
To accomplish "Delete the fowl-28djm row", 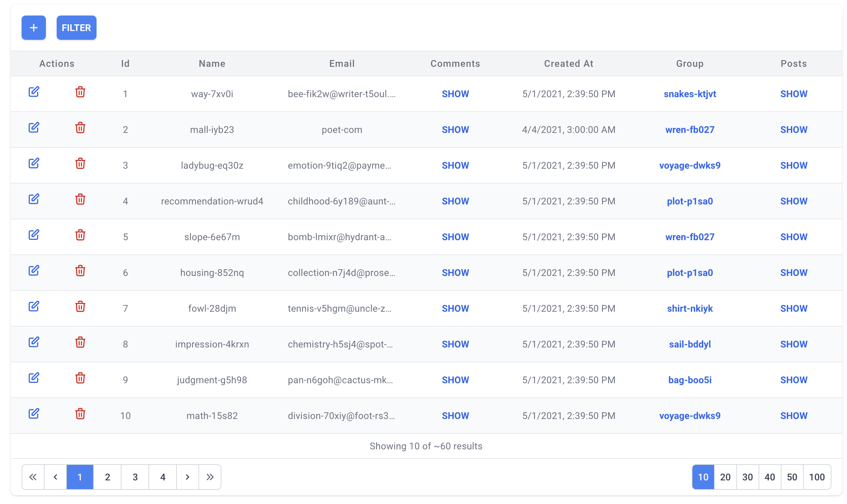I will (80, 307).
